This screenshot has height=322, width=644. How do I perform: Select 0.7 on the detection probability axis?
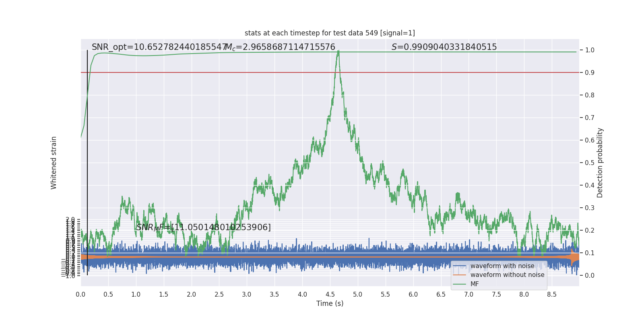pos(590,118)
